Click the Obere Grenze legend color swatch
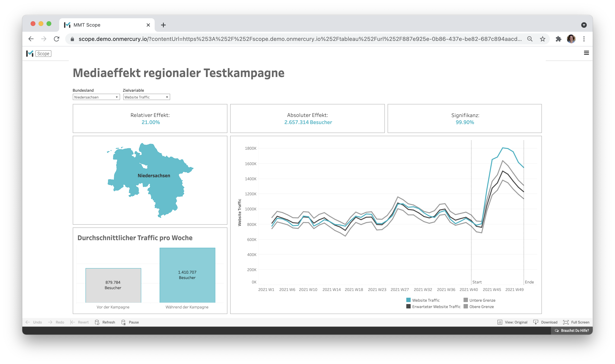Viewport: 615px width, 364px height. click(466, 306)
